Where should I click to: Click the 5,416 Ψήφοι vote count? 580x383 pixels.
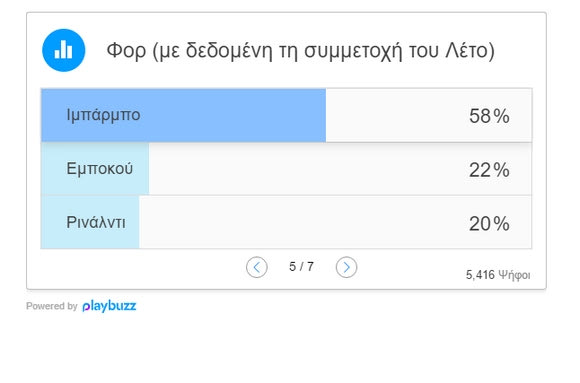coord(498,275)
